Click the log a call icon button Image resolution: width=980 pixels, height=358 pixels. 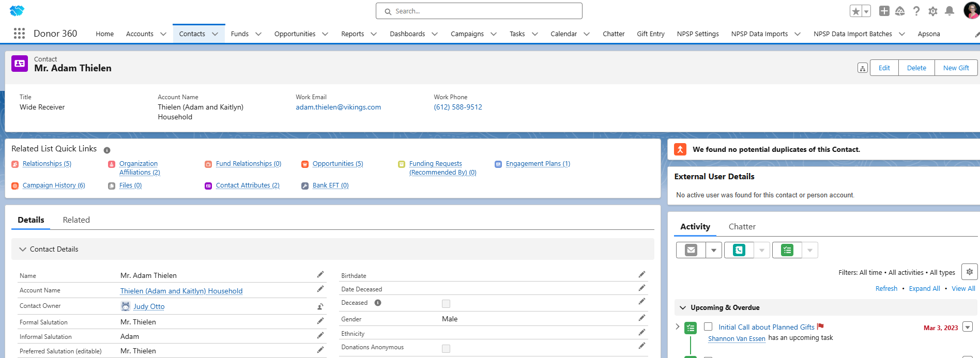pyautogui.click(x=739, y=250)
